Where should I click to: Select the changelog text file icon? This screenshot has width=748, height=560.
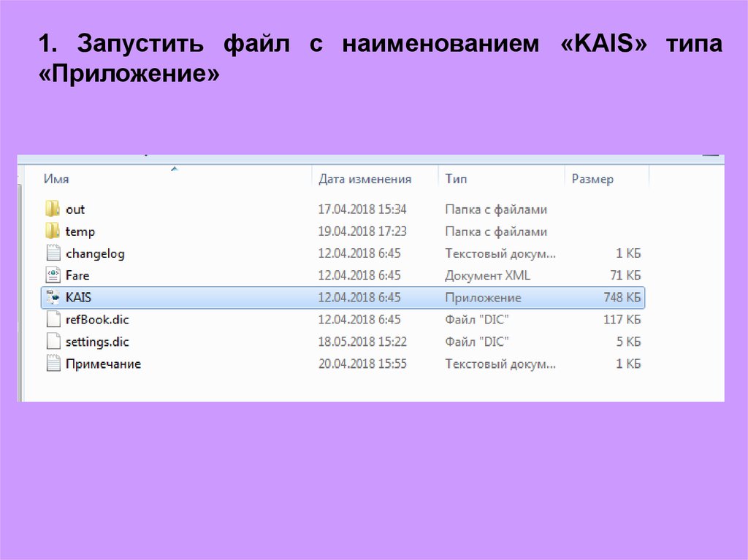53,253
